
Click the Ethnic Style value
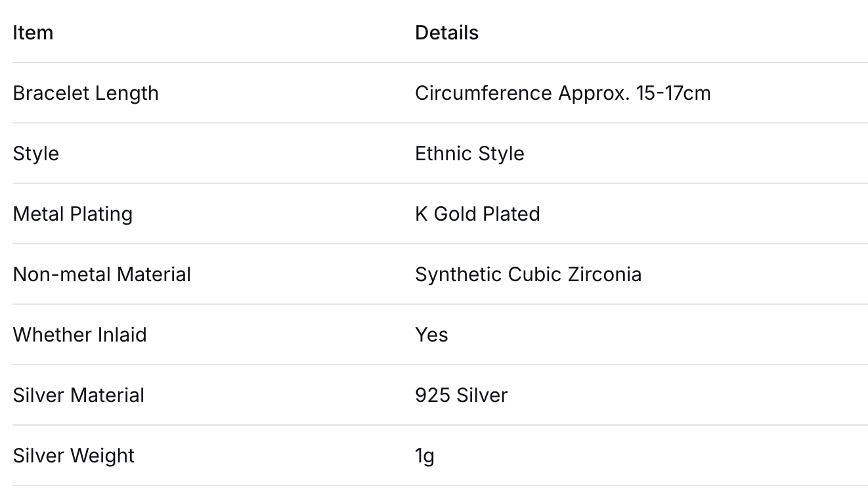point(469,153)
